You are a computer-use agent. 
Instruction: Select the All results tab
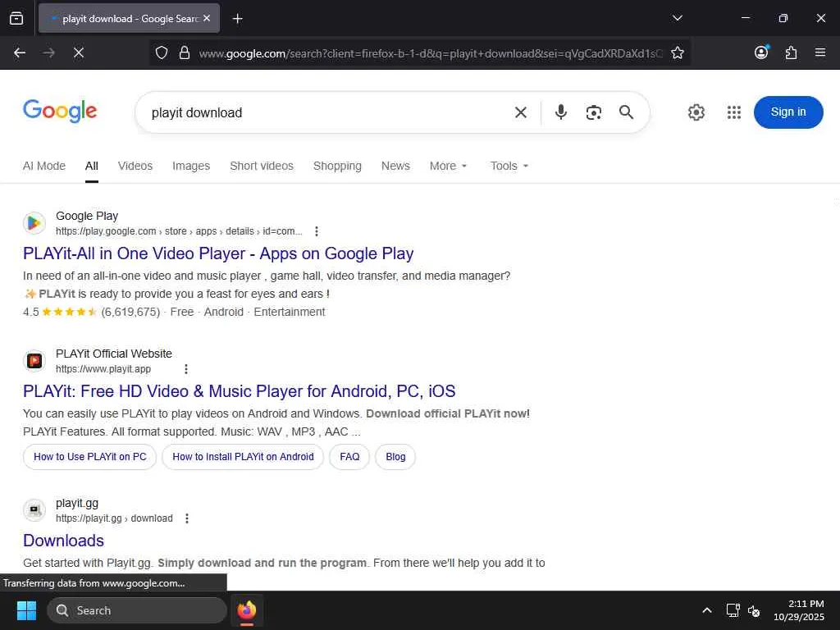click(92, 166)
